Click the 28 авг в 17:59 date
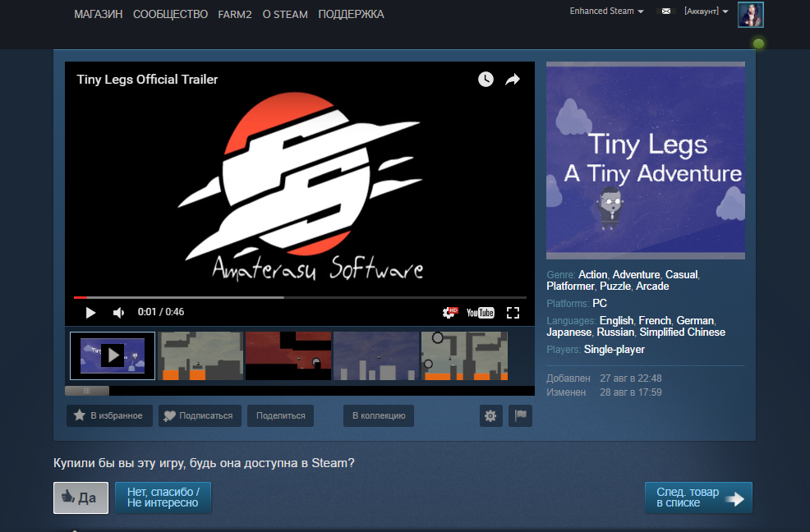 point(631,392)
